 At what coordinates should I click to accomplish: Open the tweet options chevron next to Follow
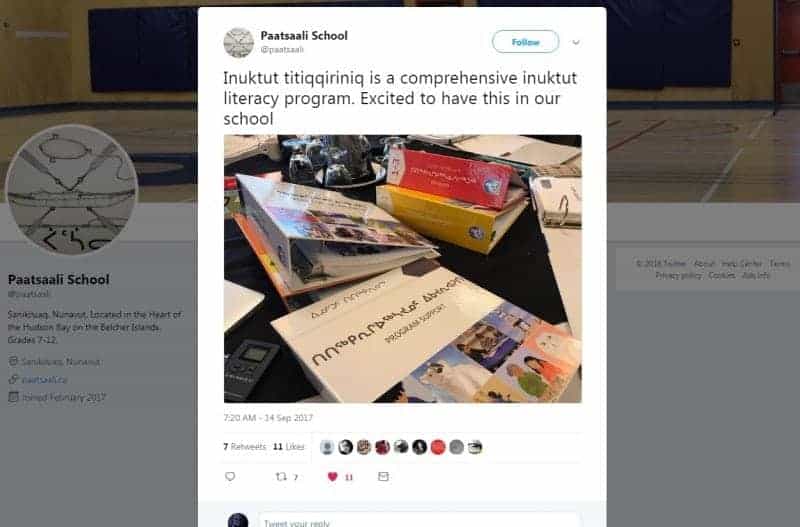[576, 42]
